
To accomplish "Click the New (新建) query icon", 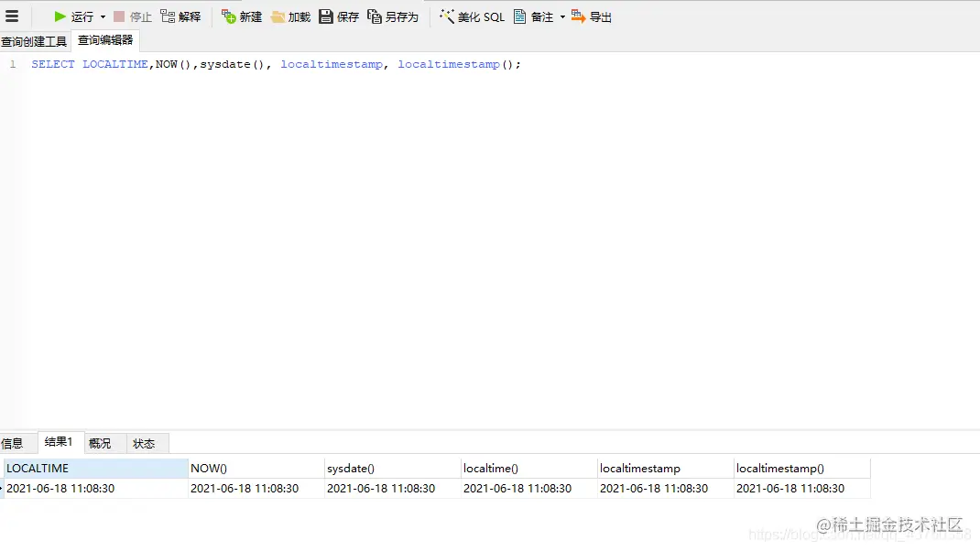I will click(229, 16).
